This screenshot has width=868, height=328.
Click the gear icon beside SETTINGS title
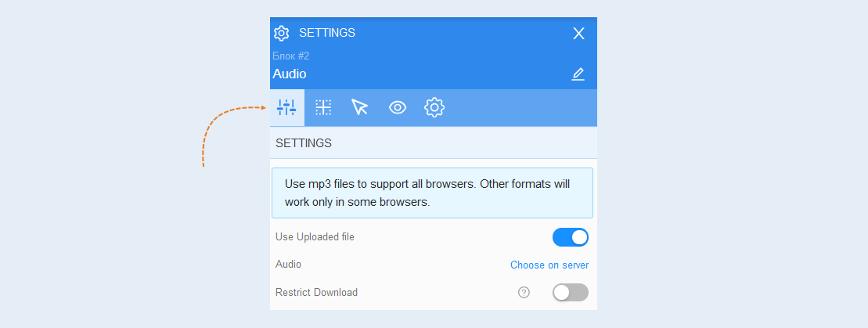[x=282, y=33]
